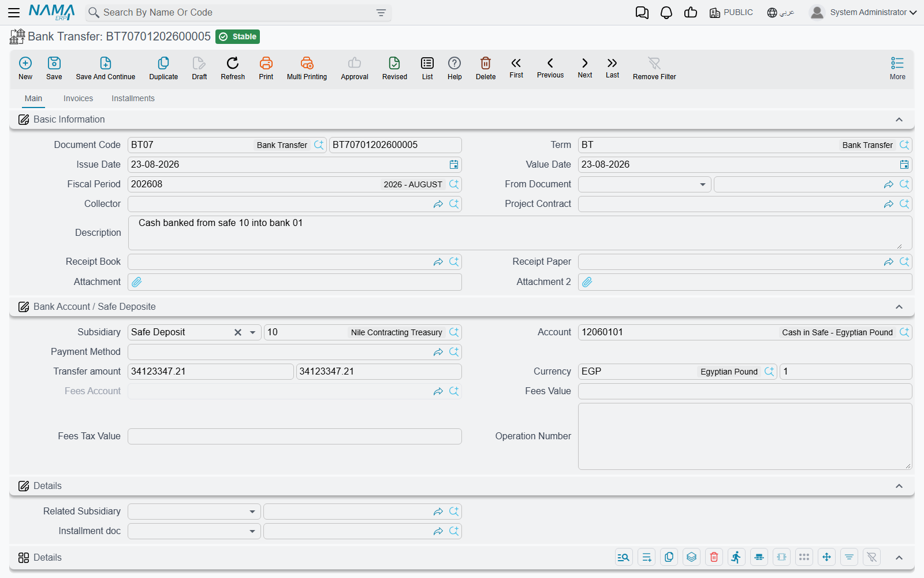This screenshot has width=924, height=578.
Task: Open Issue Date calendar picker
Action: 454,165
